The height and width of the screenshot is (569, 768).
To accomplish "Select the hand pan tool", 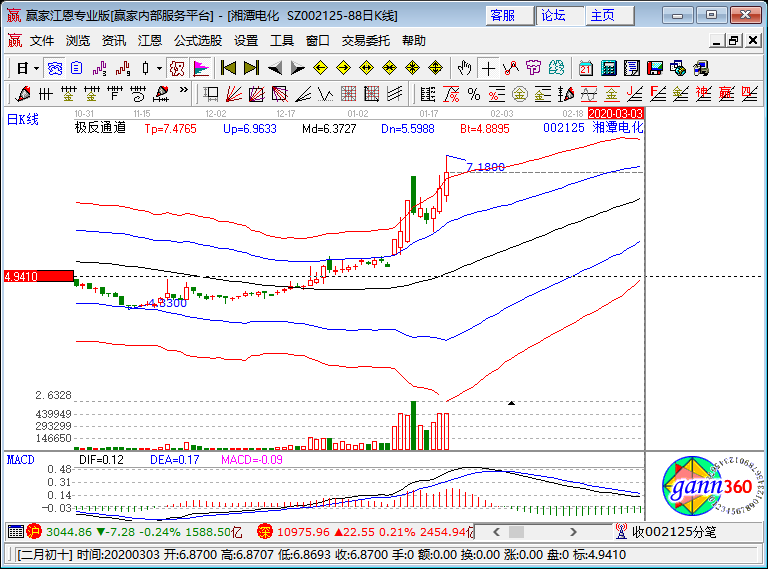I will 464,68.
